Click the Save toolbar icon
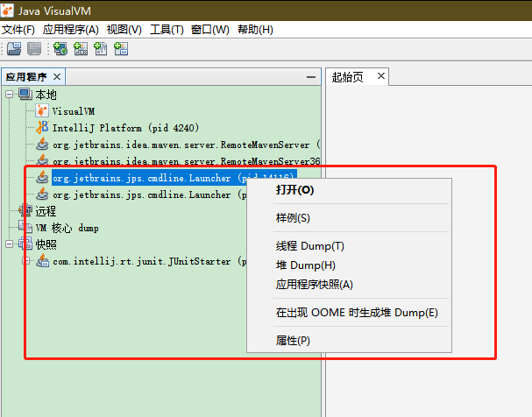 tap(34, 49)
